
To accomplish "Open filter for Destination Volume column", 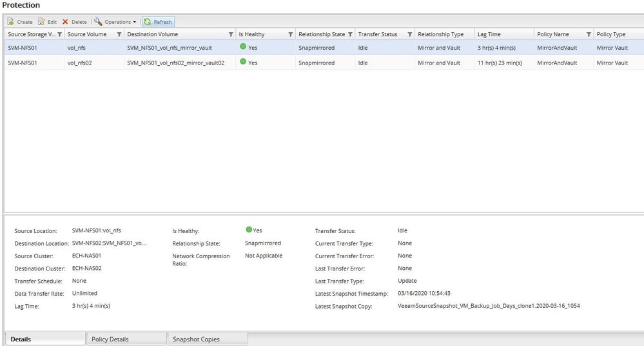I will (x=231, y=34).
